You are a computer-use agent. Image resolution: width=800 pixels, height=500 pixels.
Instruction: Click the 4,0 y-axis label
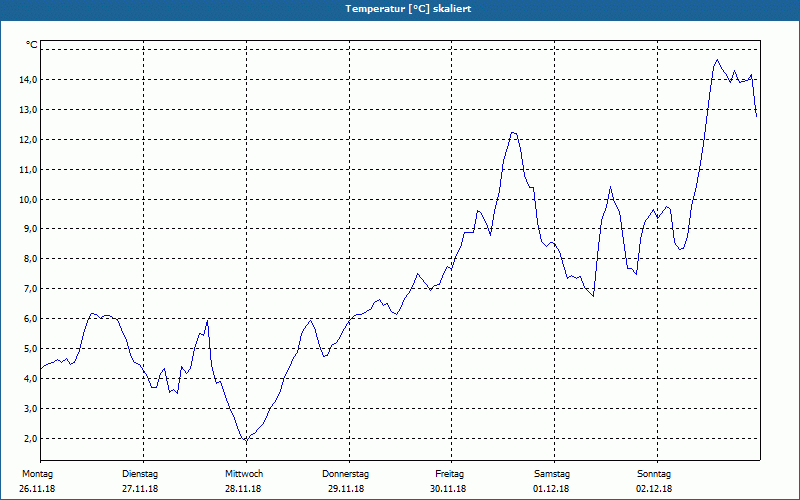pyautogui.click(x=30, y=379)
